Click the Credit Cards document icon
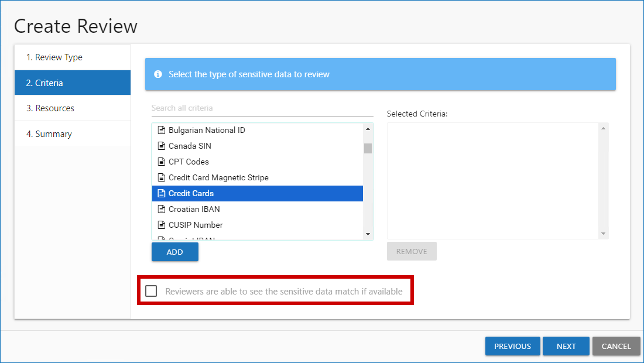The width and height of the screenshot is (644, 363). click(162, 193)
